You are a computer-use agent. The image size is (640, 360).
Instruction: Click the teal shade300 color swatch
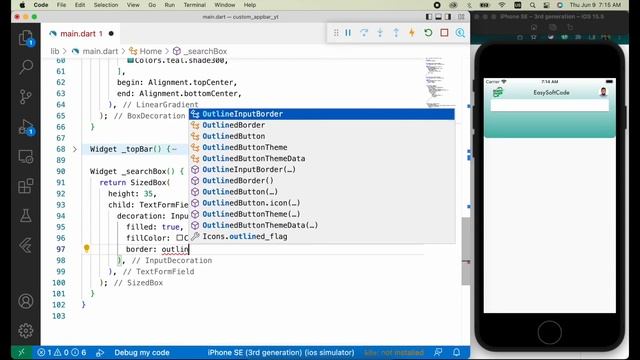coord(131,60)
